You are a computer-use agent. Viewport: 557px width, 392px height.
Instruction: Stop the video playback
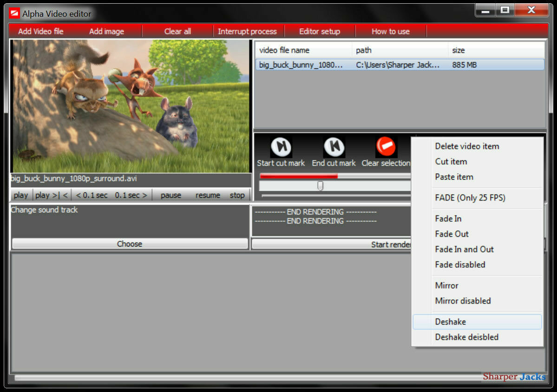pyautogui.click(x=237, y=195)
